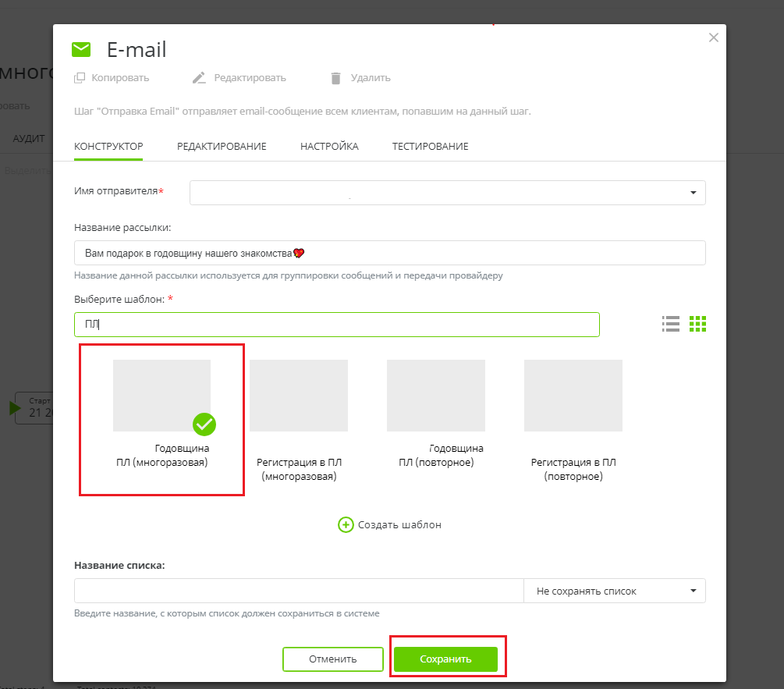Screen dimensions: 784x689
Task: Switch to the НАСТРОЙКА tab
Action: point(329,146)
